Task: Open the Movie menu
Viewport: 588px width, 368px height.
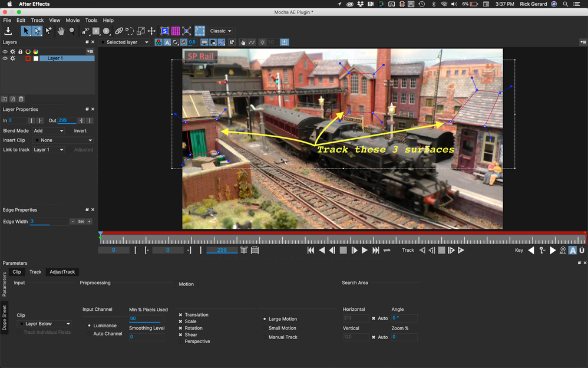Action: (x=72, y=20)
